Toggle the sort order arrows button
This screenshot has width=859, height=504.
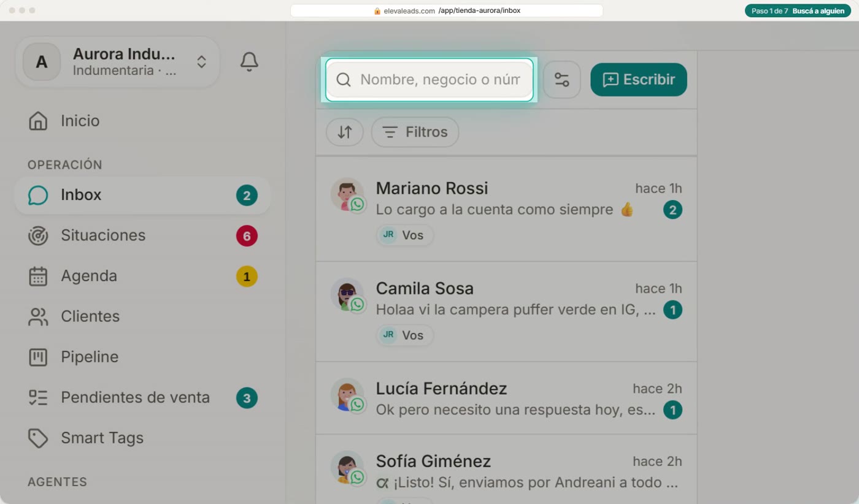pyautogui.click(x=345, y=132)
